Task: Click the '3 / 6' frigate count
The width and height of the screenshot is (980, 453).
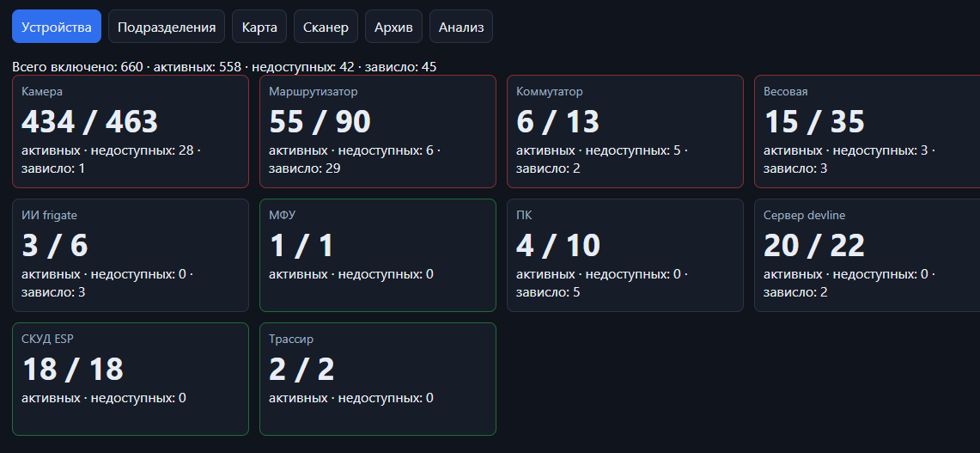Action: [55, 245]
